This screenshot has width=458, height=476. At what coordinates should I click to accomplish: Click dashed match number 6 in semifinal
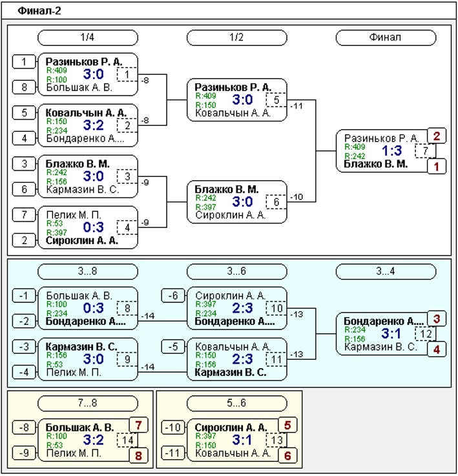coord(276,202)
